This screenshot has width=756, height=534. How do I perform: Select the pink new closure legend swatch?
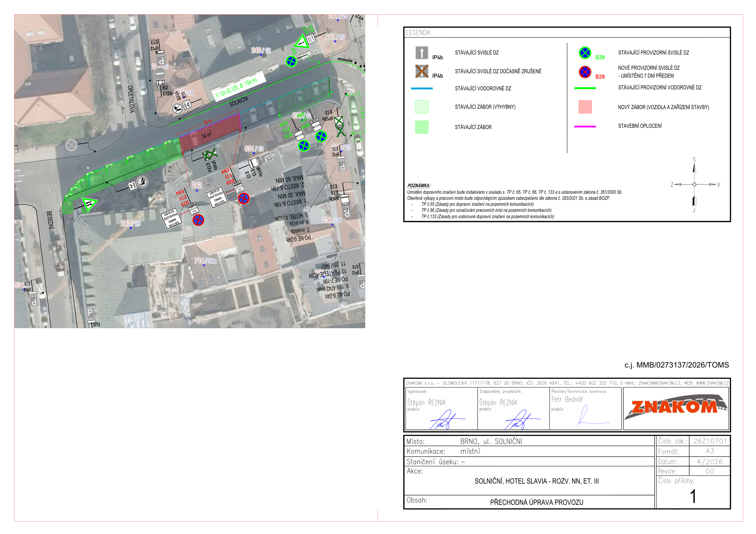click(585, 107)
